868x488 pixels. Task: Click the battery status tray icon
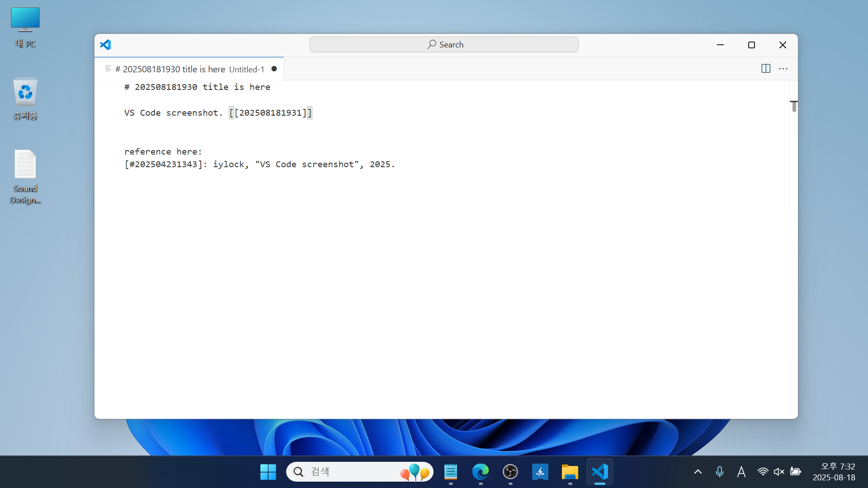tap(796, 472)
